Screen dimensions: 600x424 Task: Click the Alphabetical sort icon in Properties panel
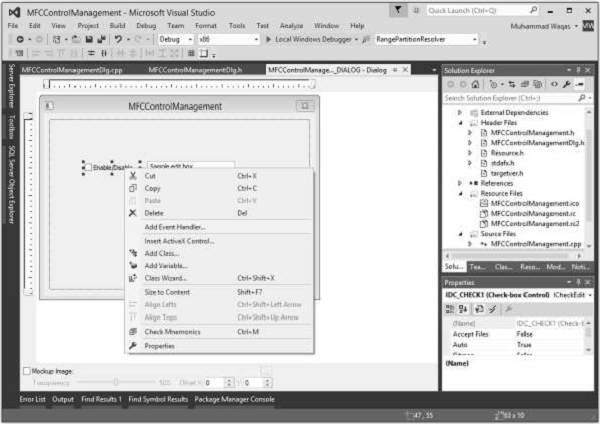pos(463,309)
